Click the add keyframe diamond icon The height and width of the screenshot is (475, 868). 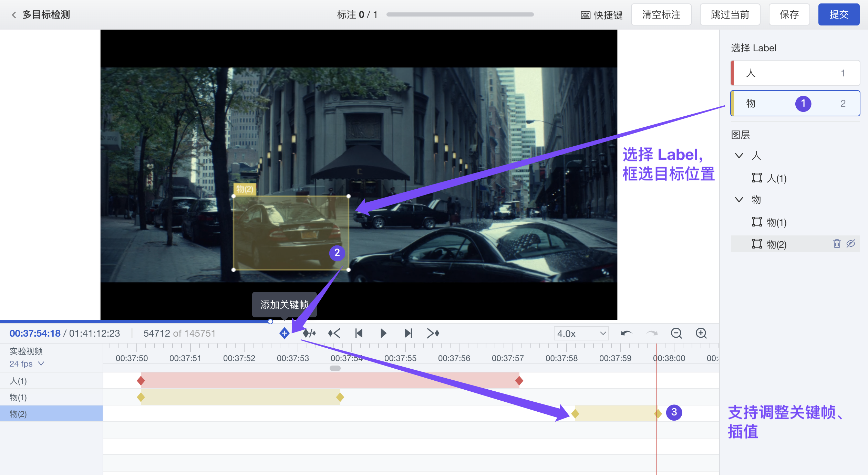tap(284, 333)
